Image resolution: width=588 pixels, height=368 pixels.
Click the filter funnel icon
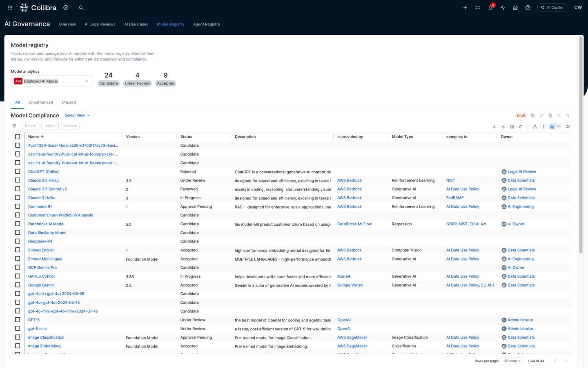[14, 126]
